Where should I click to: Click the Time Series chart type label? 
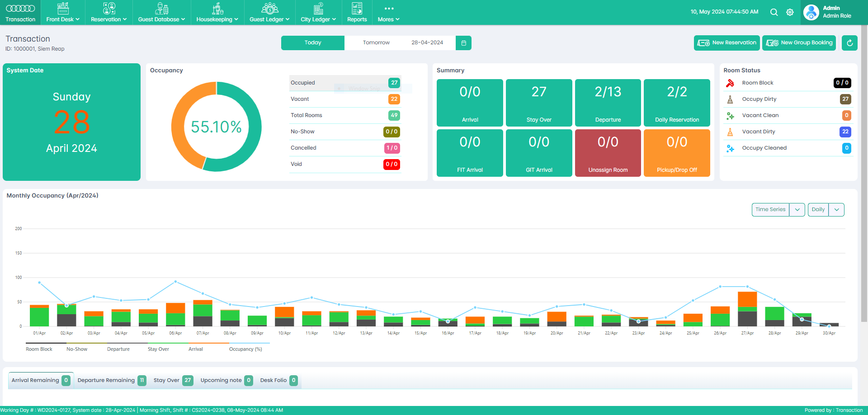[770, 209]
